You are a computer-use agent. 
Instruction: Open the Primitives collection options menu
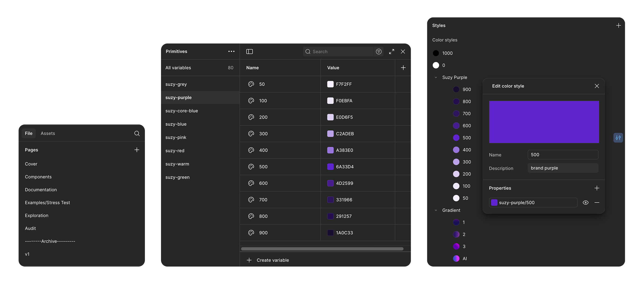[x=231, y=52]
